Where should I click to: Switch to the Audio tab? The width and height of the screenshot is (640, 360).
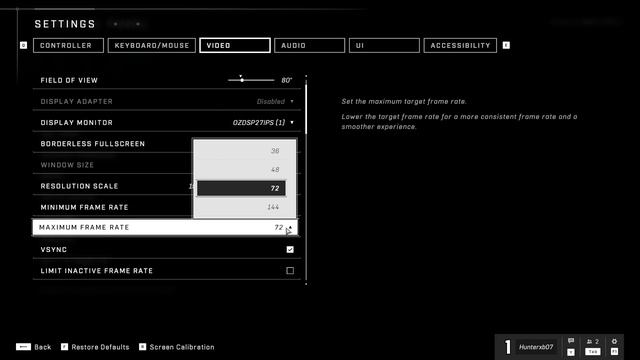[x=309, y=45]
